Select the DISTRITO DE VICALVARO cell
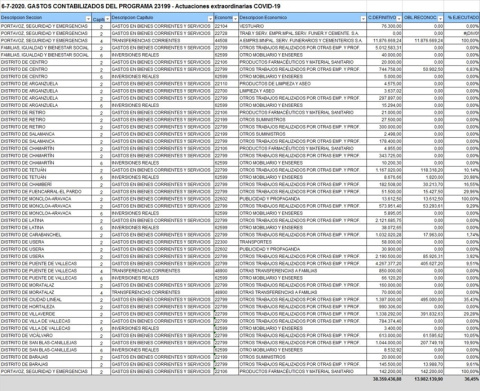This screenshot has height=391, width=480. tap(46, 335)
